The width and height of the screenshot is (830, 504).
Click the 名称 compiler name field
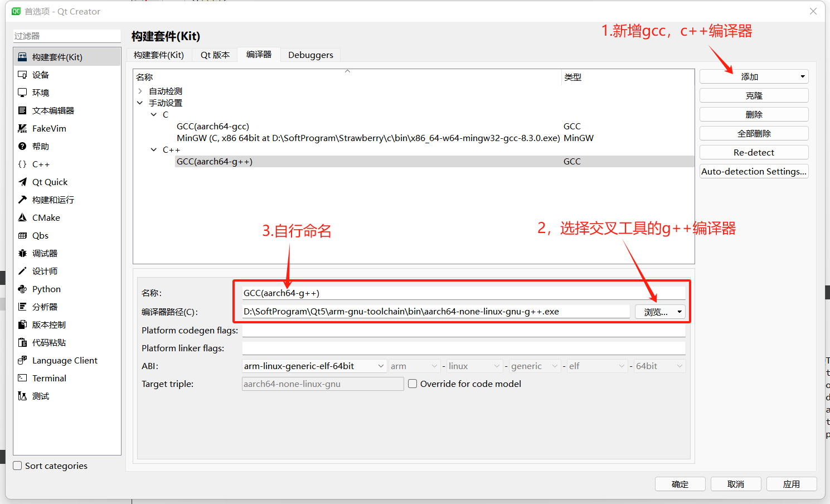(x=464, y=293)
